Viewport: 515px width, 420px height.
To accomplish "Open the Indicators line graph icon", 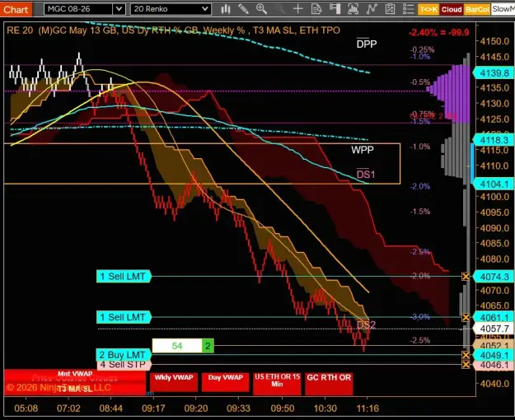I will coord(372,9).
